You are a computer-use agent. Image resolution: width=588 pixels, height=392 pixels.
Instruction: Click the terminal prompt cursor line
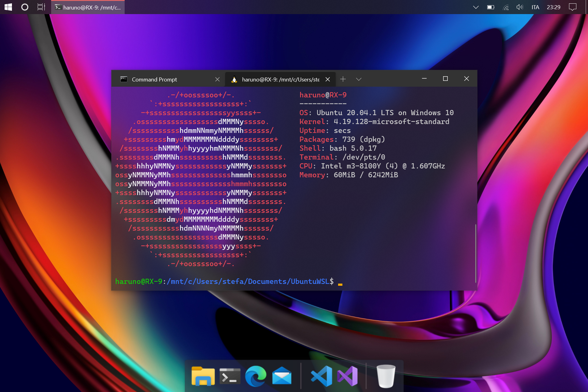pos(229,281)
